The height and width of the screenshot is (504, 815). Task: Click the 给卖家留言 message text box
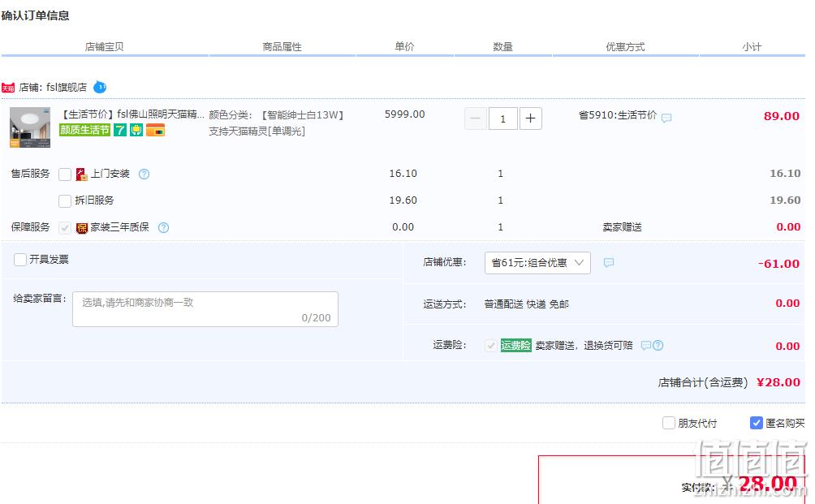click(205, 309)
